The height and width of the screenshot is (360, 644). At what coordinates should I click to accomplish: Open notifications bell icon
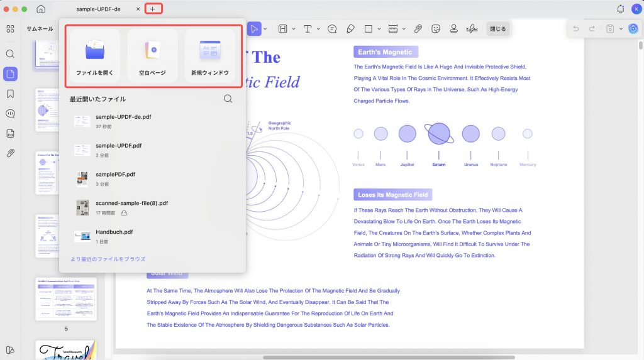[621, 9]
